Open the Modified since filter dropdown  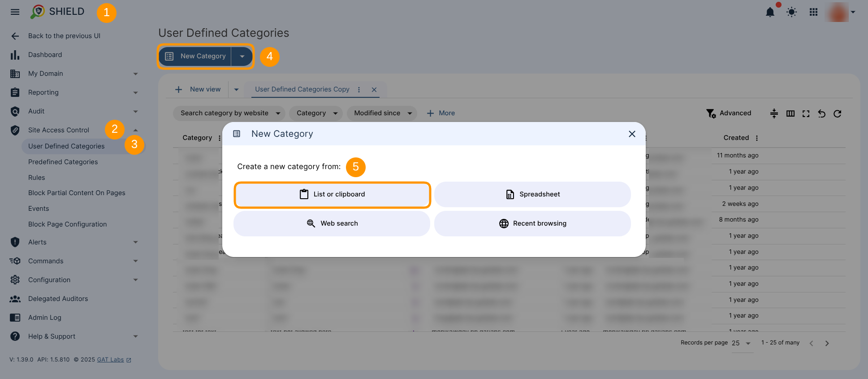[382, 113]
